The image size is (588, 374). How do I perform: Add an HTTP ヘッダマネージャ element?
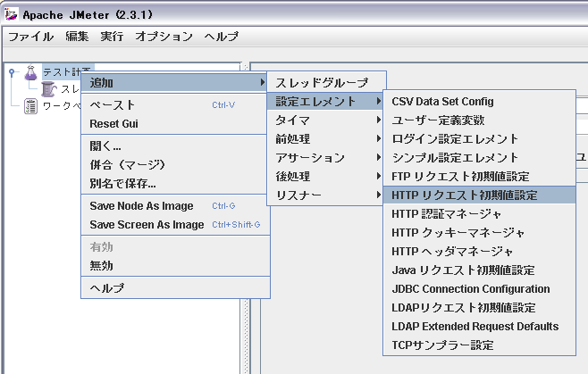click(452, 251)
